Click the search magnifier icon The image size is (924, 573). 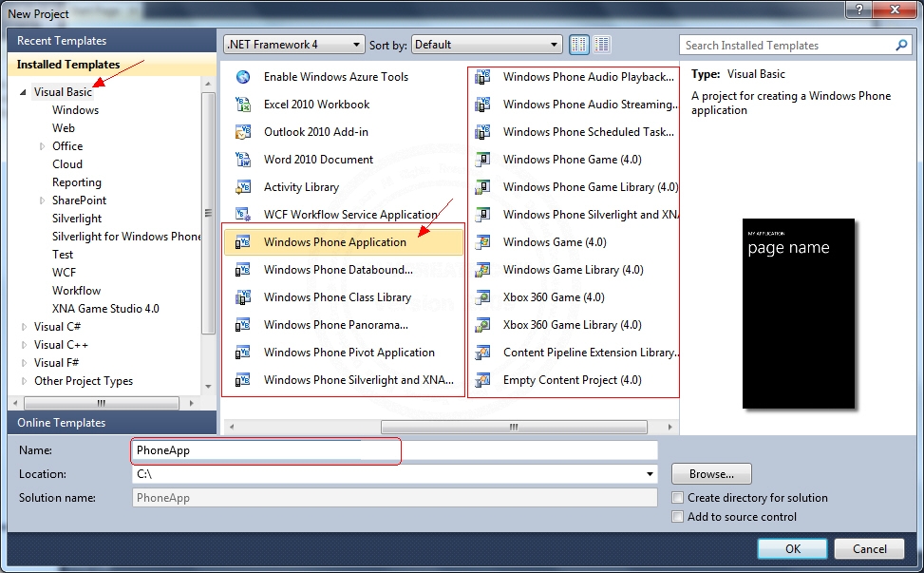pos(901,45)
